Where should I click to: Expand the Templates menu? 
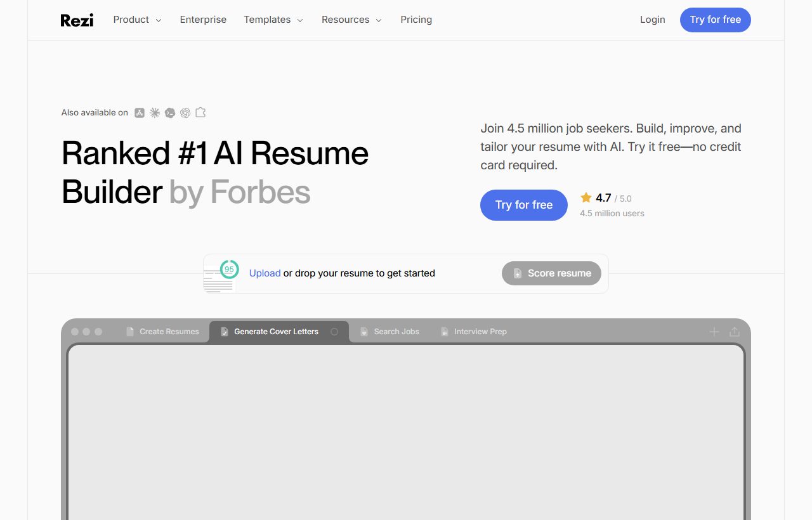point(273,20)
